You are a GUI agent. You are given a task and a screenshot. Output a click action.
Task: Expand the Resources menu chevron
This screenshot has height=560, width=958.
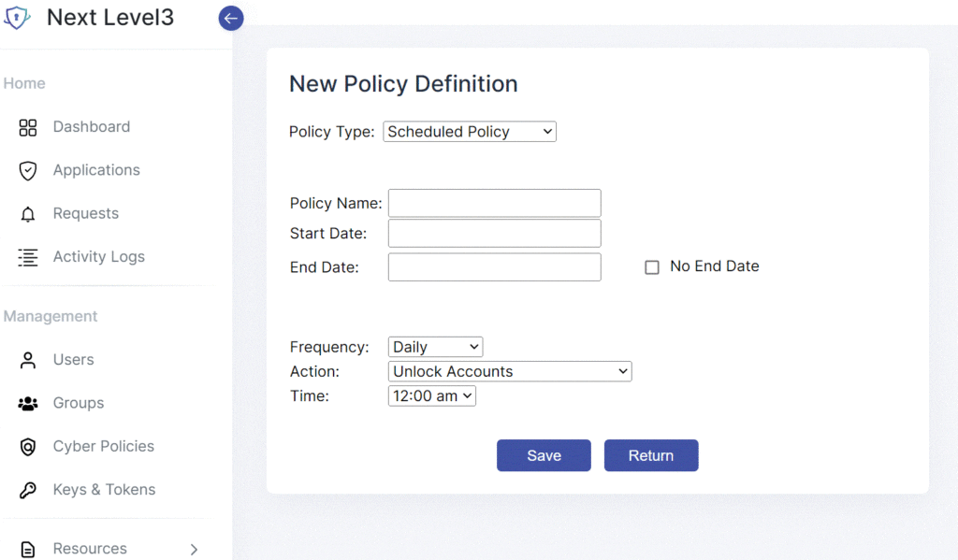194,550
